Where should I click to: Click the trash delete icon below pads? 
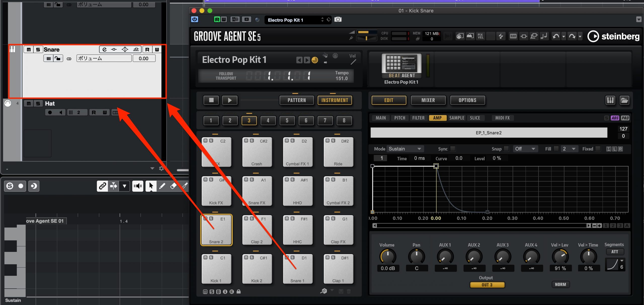349,291
